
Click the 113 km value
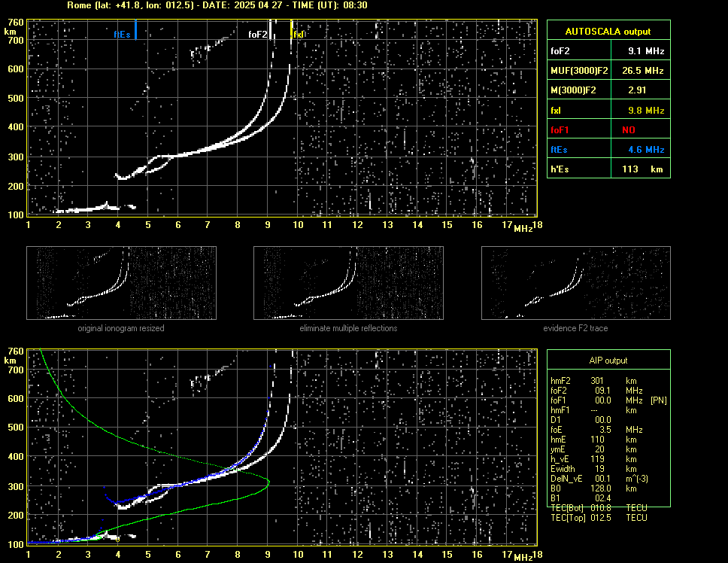click(642, 169)
